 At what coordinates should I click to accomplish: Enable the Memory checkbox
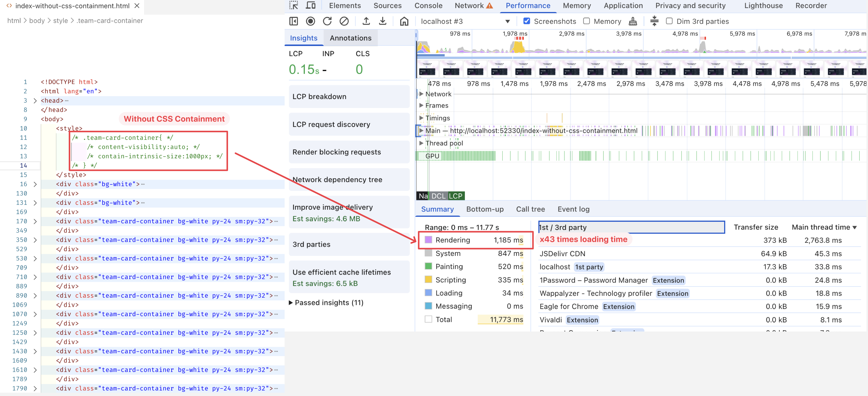(x=586, y=21)
